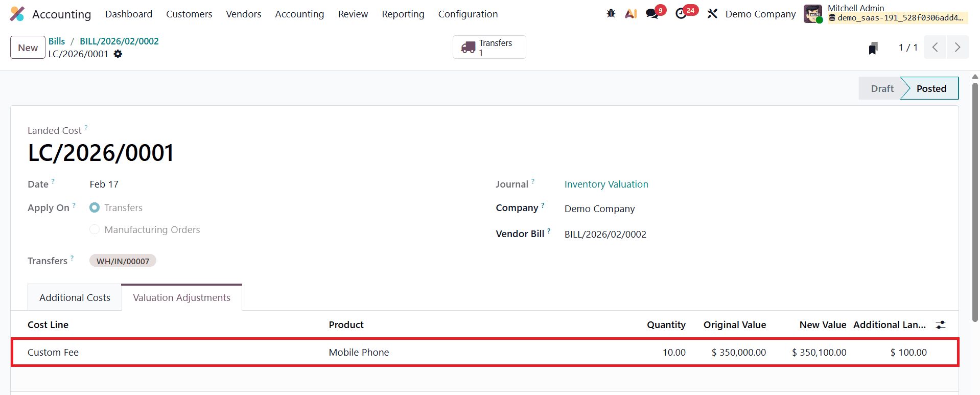Select the Transfers radio option
The height and width of the screenshot is (395, 980).
tap(95, 207)
